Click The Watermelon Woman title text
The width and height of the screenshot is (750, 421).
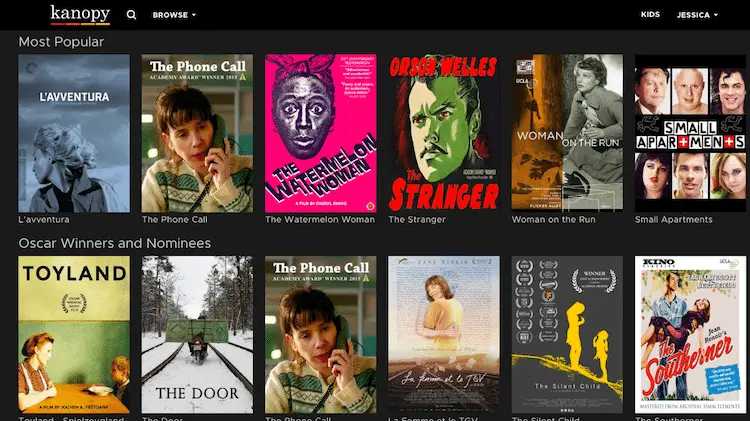[320, 219]
